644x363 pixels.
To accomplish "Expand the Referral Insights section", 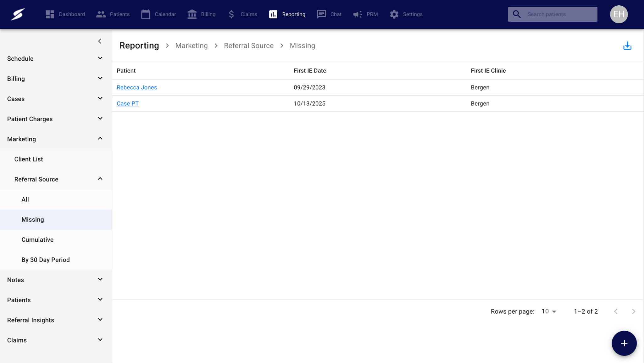I will [100, 320].
